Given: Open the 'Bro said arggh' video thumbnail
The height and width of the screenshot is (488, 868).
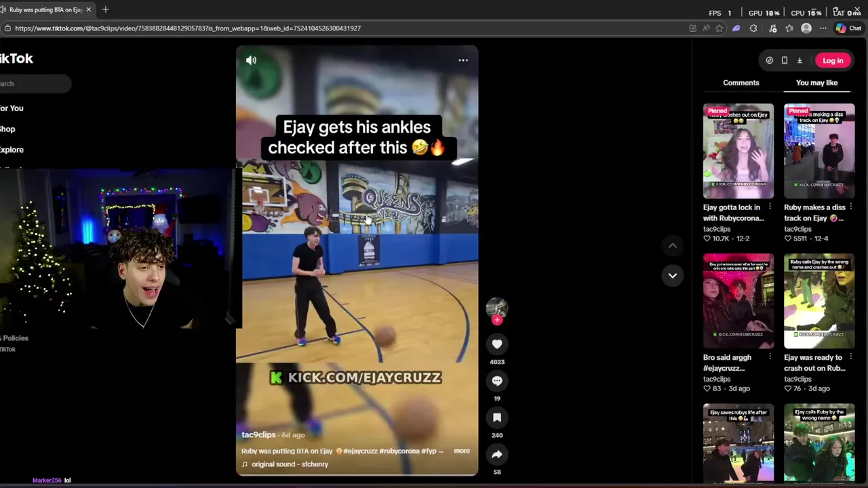Looking at the screenshot, I should click(738, 301).
